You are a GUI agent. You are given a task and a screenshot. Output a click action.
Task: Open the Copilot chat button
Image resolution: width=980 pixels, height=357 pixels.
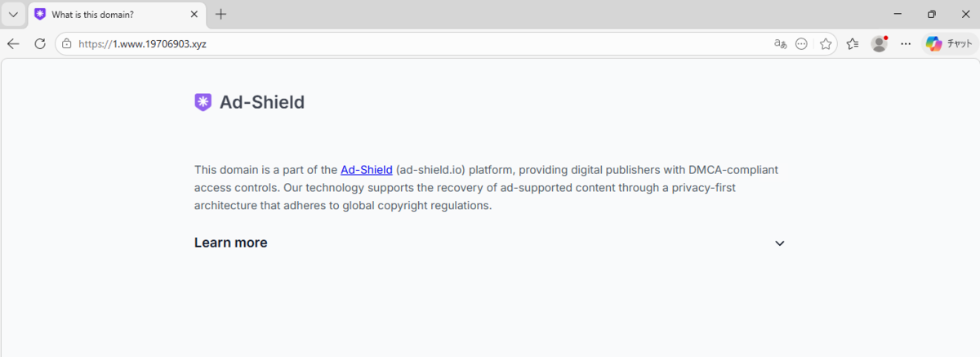tap(949, 44)
